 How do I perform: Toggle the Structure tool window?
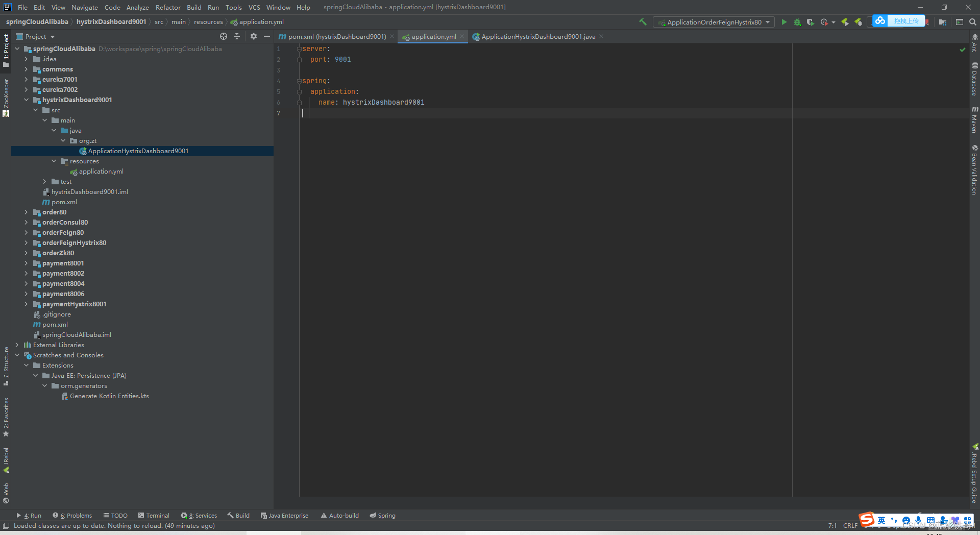pyautogui.click(x=6, y=366)
